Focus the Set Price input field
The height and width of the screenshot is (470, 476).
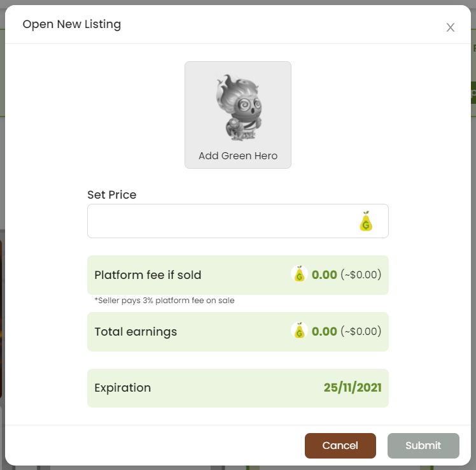click(238, 221)
